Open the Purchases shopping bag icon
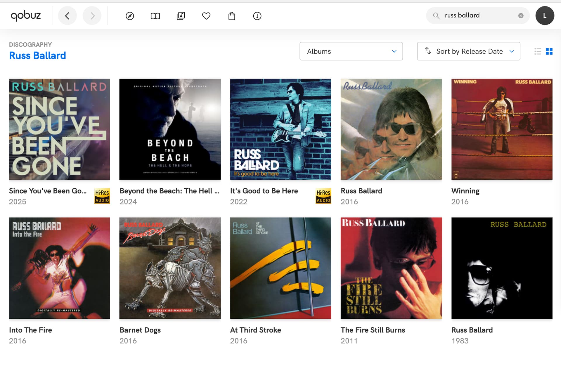The image size is (561, 392). click(x=232, y=16)
